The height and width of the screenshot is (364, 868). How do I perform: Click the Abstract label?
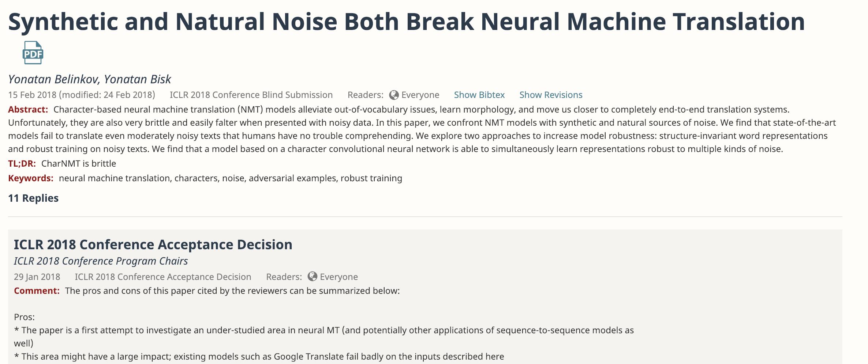pos(28,109)
